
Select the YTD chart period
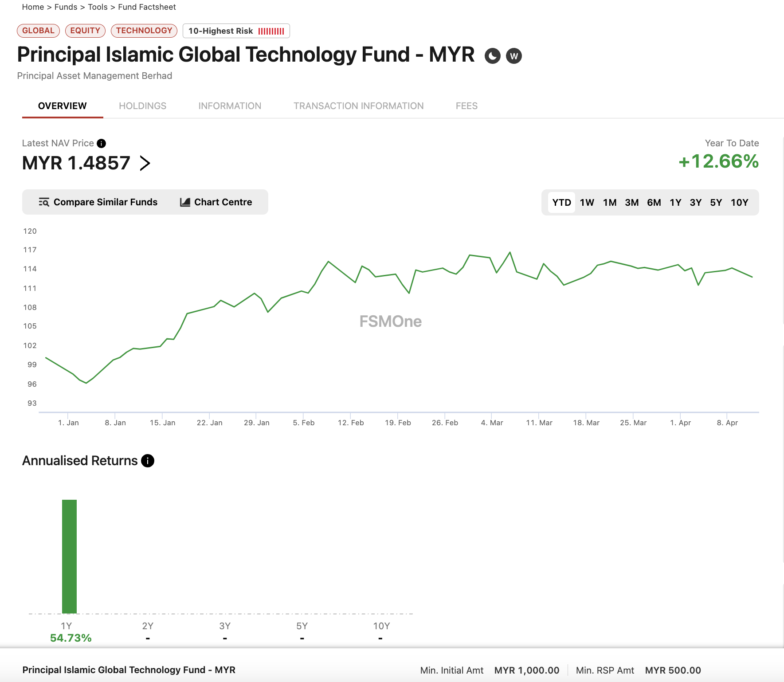point(561,203)
